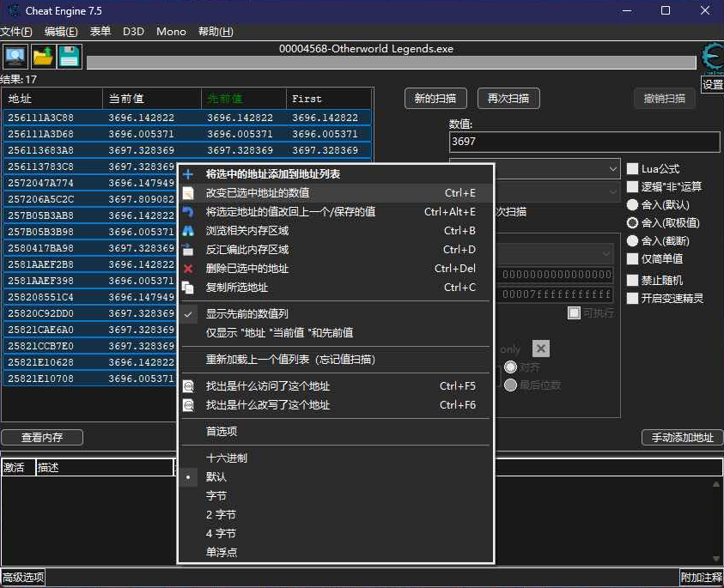Viewport: 724px width, 588px height.
Task: Click the 撤销扫描 button
Action: point(665,99)
